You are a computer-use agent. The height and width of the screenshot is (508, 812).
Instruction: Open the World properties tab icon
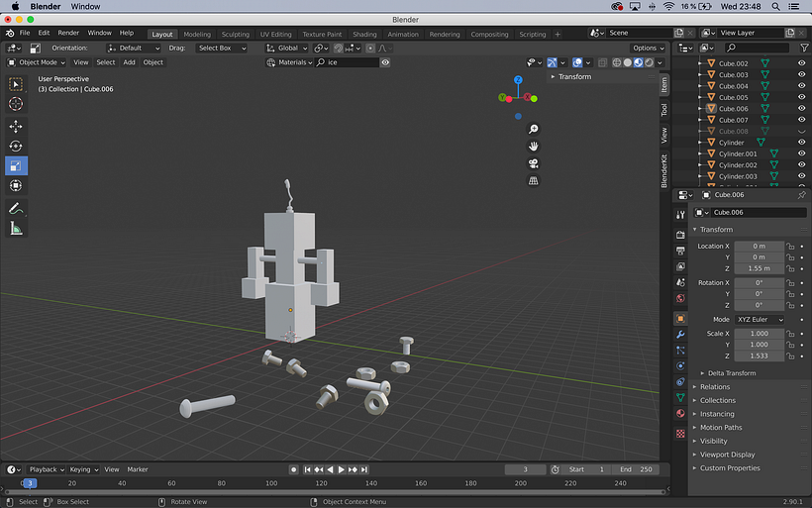pos(680,298)
